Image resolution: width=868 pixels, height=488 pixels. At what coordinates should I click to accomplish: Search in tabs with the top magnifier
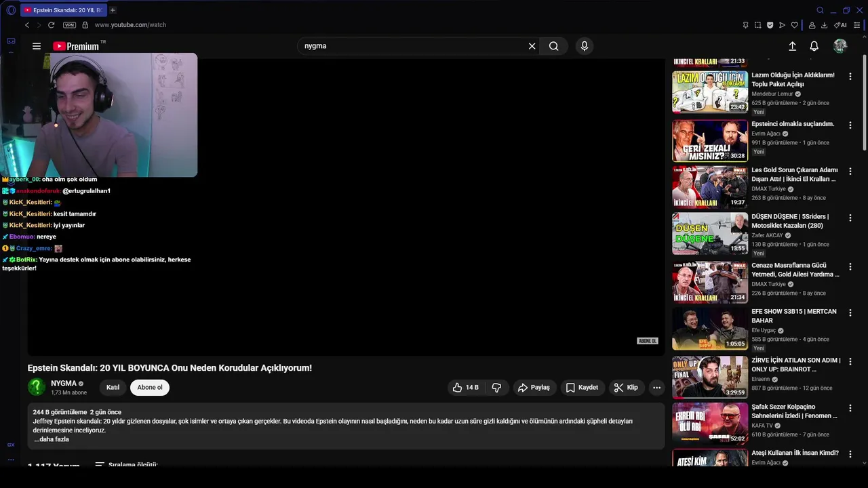(820, 10)
